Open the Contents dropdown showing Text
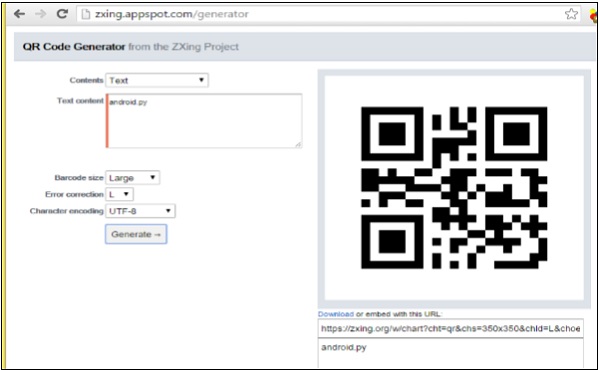Viewport: 600px width, 370px height. [x=157, y=80]
